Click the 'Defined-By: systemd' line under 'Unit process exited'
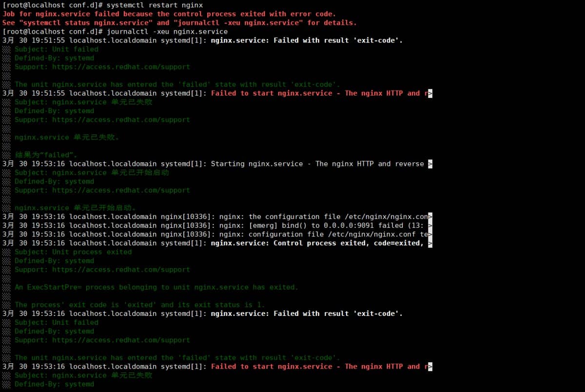 pyautogui.click(x=54, y=260)
